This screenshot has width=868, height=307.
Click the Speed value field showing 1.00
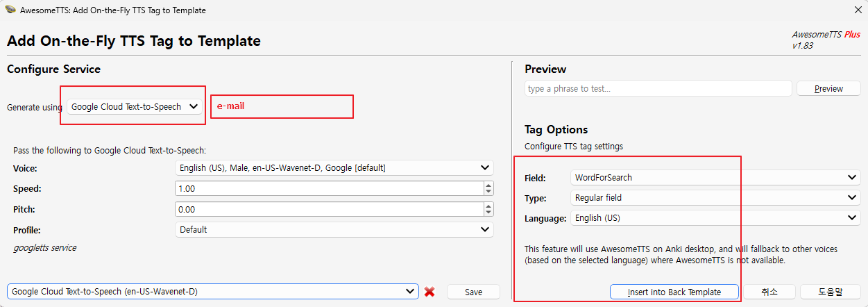click(330, 188)
